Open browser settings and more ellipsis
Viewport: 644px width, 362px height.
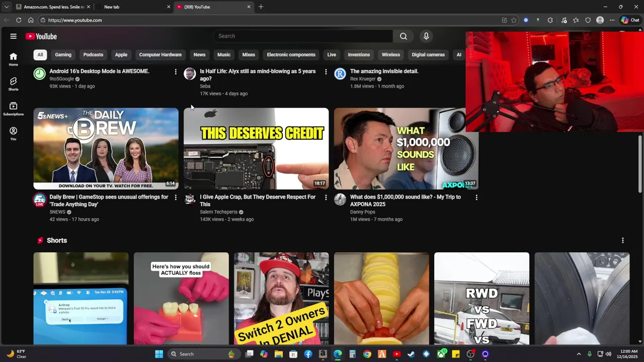(x=612, y=20)
